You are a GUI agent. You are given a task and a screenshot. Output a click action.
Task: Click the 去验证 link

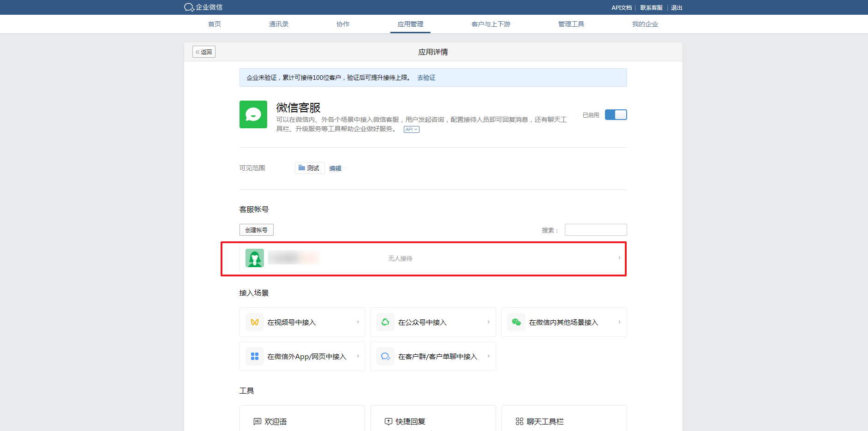point(426,78)
